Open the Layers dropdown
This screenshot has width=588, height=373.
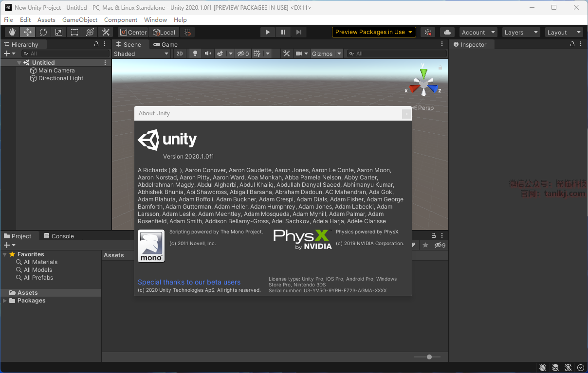[x=521, y=32]
